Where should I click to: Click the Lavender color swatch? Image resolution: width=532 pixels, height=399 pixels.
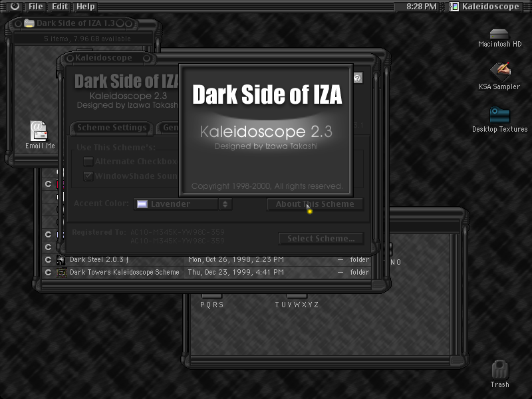142,204
